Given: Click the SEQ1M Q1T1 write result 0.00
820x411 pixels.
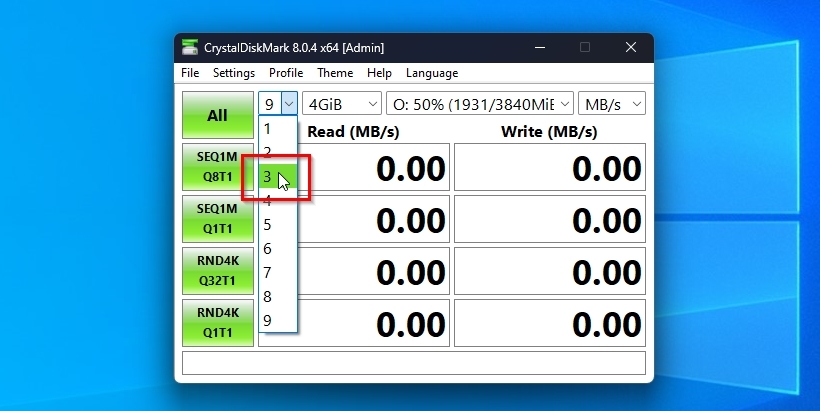Looking at the screenshot, I should coord(550,219).
